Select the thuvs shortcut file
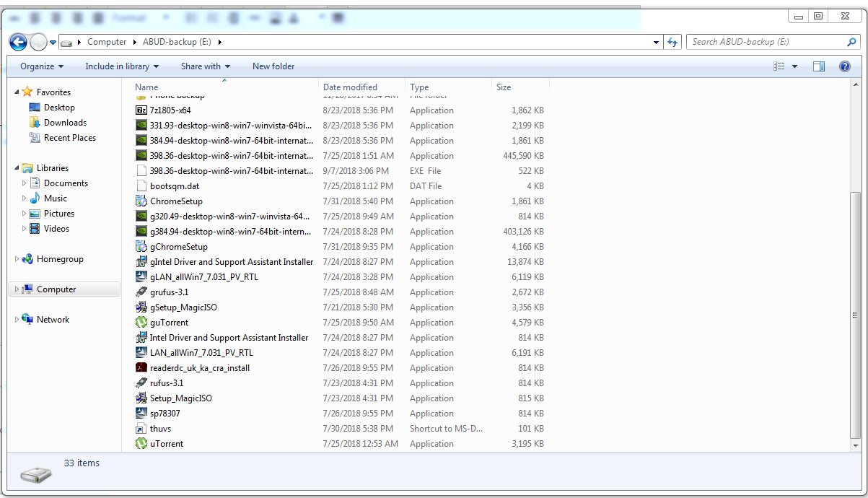The image size is (868, 498). (160, 429)
